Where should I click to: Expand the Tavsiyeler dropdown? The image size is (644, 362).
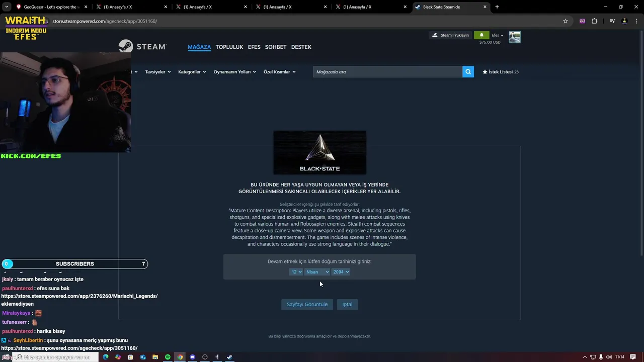(x=158, y=72)
